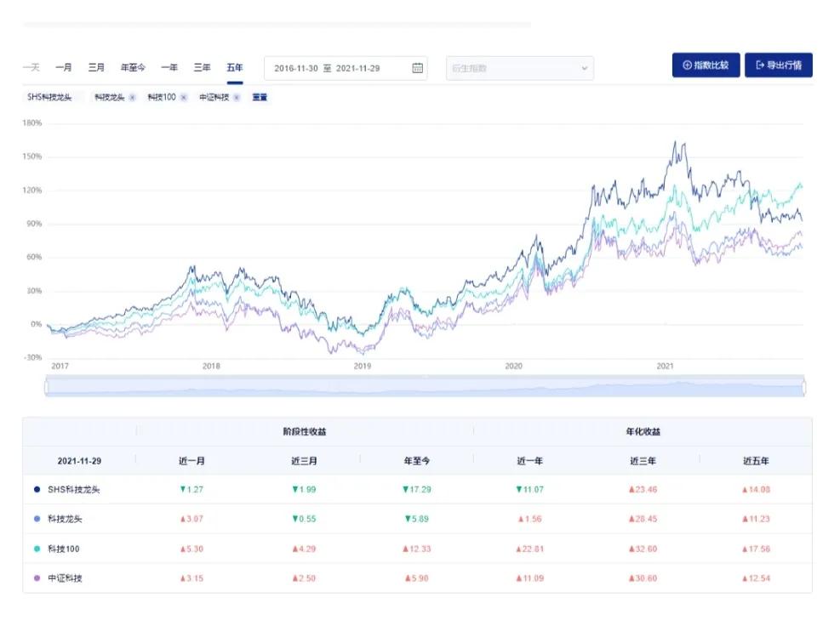Click the 中证科技 purple legend dot
This screenshot has width=840, height=626.
click(37, 578)
